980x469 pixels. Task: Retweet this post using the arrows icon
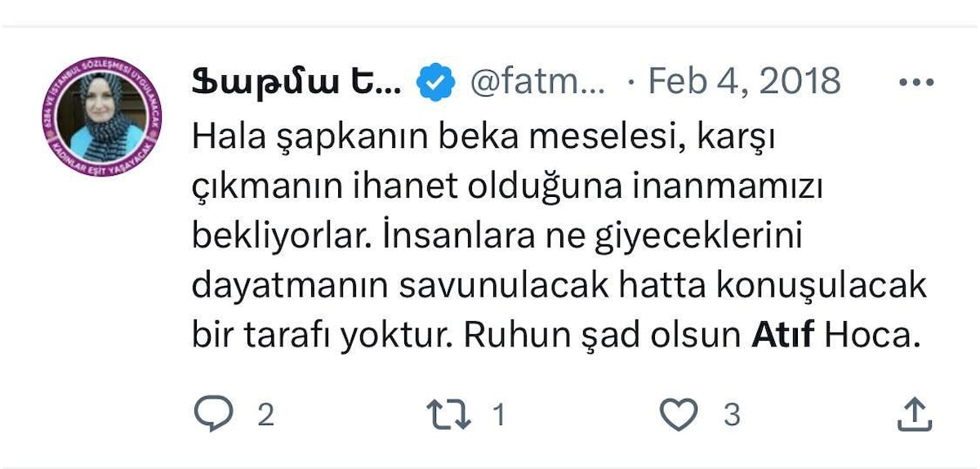tap(448, 414)
